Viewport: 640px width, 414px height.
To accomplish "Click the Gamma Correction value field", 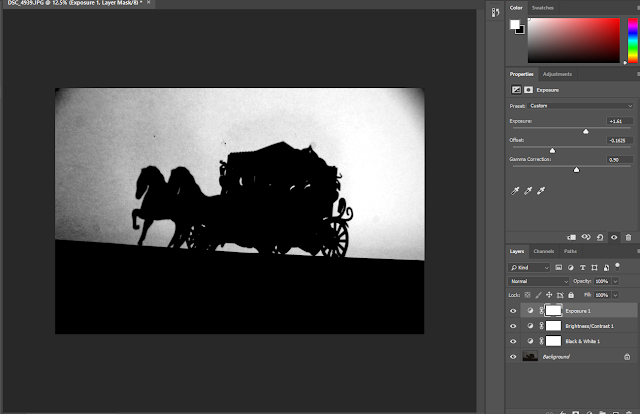I will [x=620, y=160].
